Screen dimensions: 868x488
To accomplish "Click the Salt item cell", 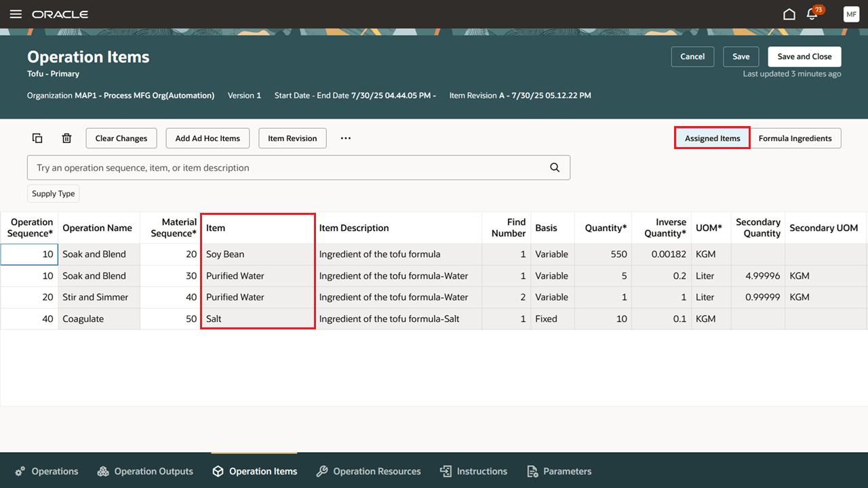I will click(258, 319).
